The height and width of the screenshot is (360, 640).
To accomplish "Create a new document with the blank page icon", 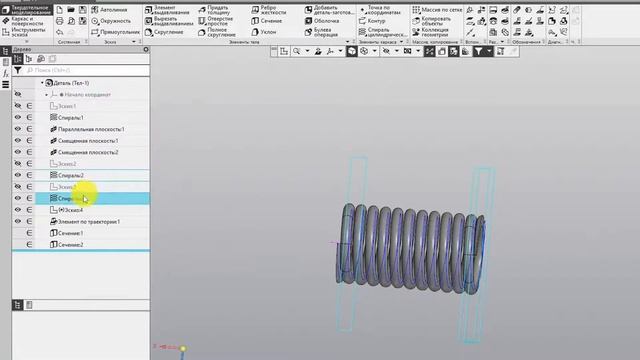I will (60, 9).
